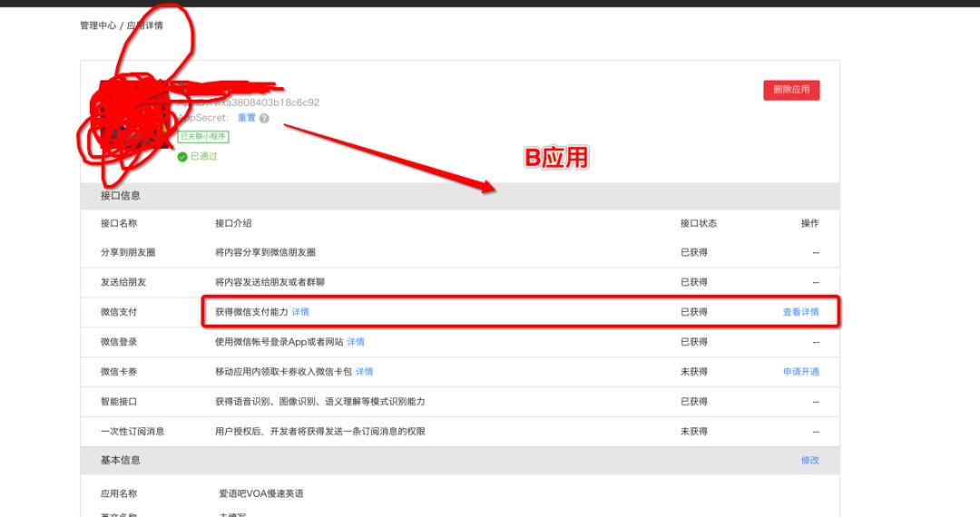Click 查看详情 for 微信支付

(x=800, y=312)
